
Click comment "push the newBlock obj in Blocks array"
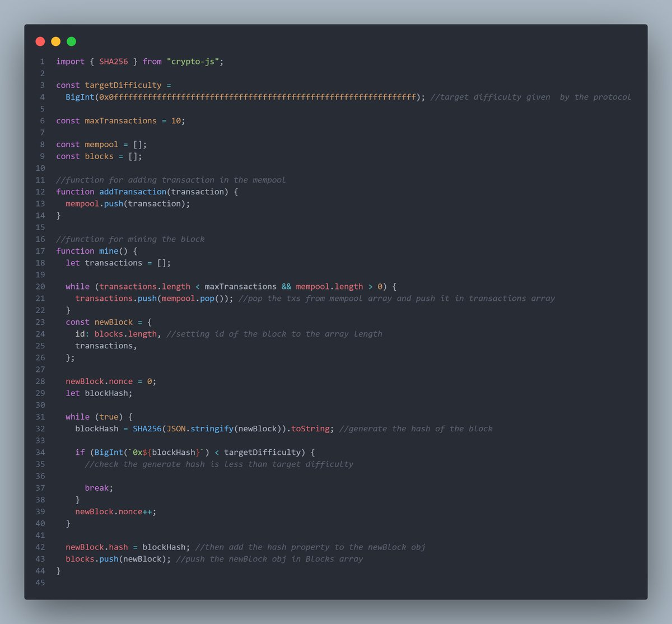[x=269, y=559]
